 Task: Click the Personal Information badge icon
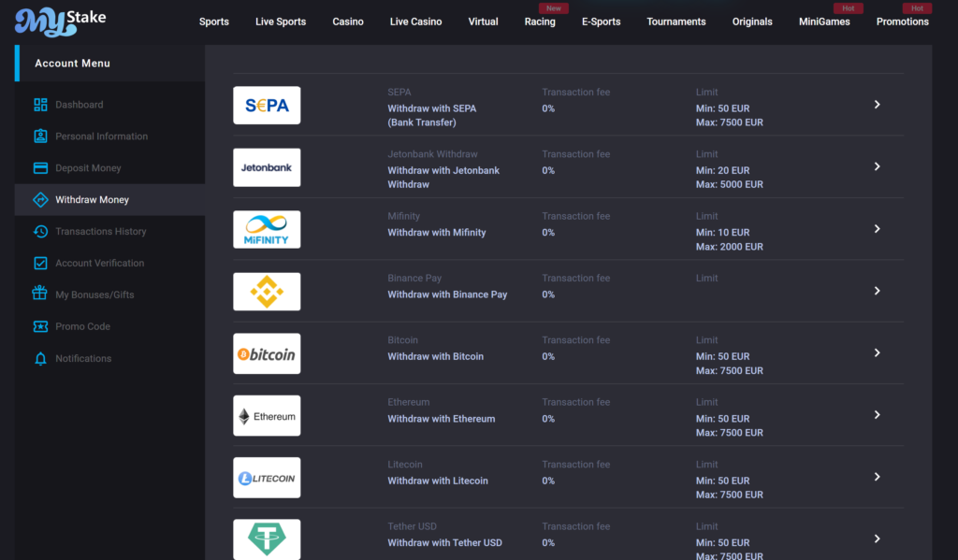(x=40, y=136)
